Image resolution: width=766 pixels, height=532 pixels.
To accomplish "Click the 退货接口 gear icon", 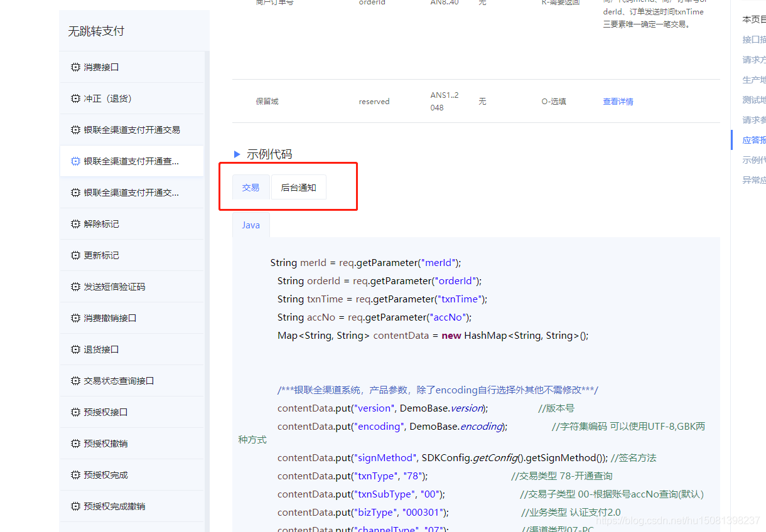I will tap(75, 349).
